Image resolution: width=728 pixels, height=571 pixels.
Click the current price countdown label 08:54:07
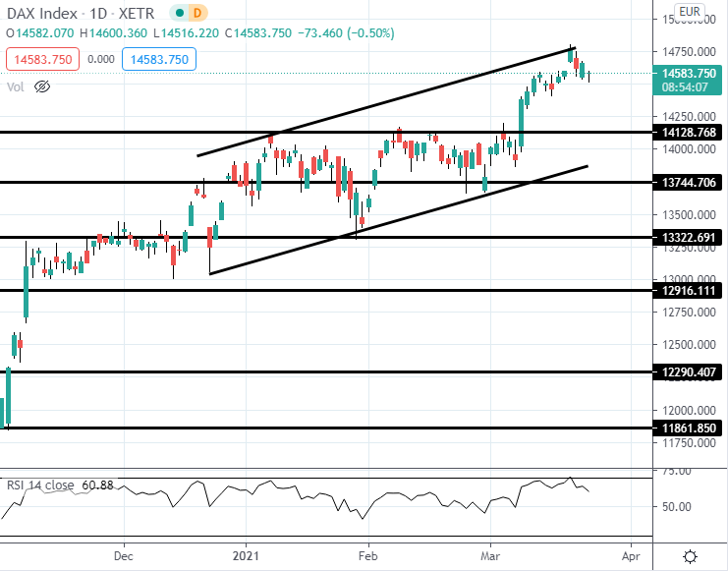point(685,87)
